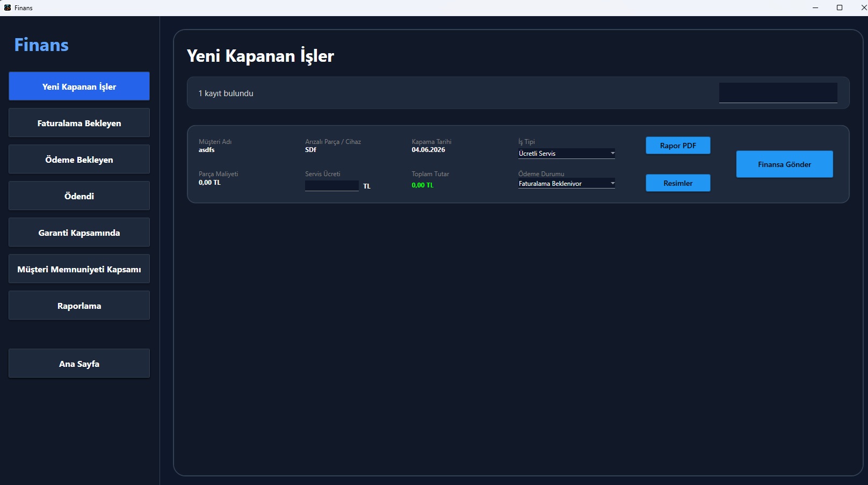Click the green Toplam Tutar amount
This screenshot has width=868, height=485.
tap(422, 185)
